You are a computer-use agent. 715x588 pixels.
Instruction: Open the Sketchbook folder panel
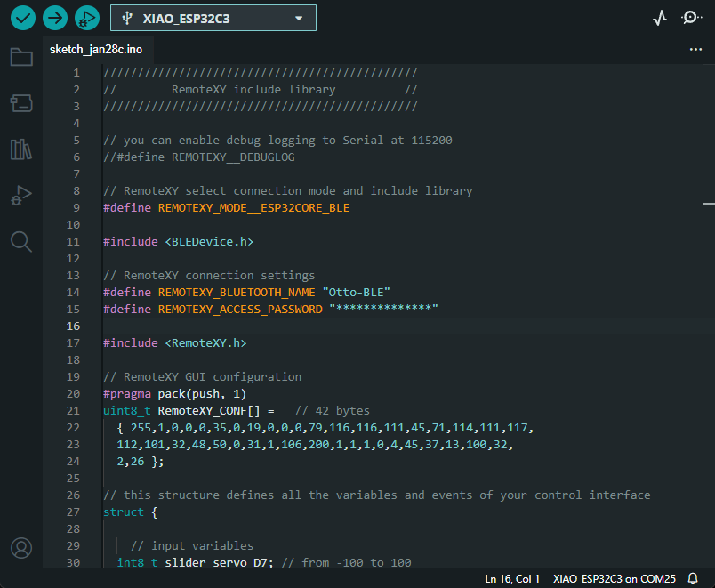tap(21, 58)
